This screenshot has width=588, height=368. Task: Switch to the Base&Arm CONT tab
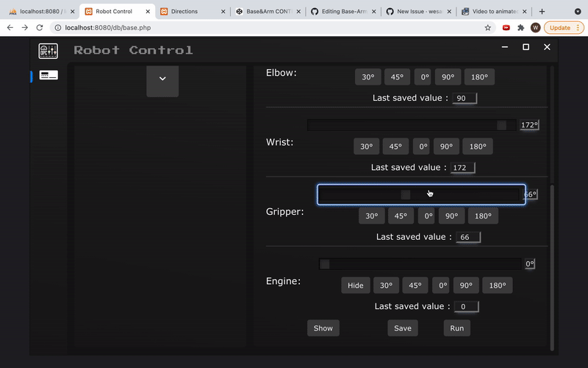coord(268,11)
